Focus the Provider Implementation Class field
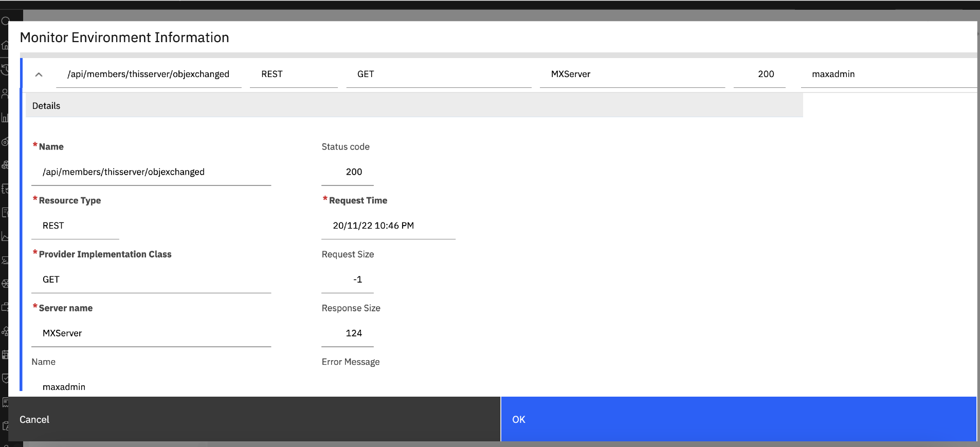 point(151,280)
